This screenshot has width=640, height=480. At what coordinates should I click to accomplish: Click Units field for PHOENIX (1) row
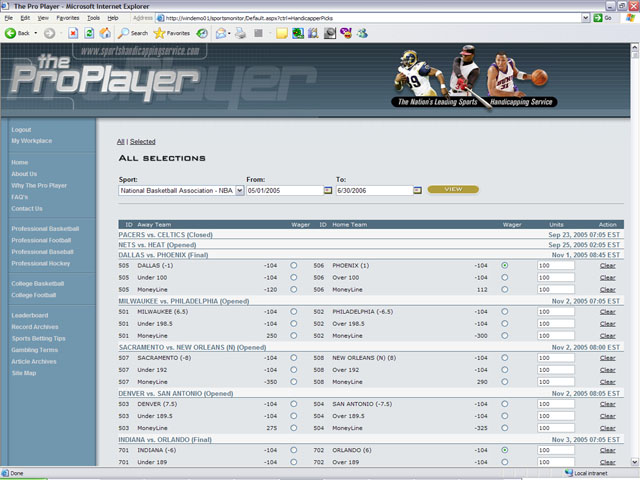click(x=556, y=265)
